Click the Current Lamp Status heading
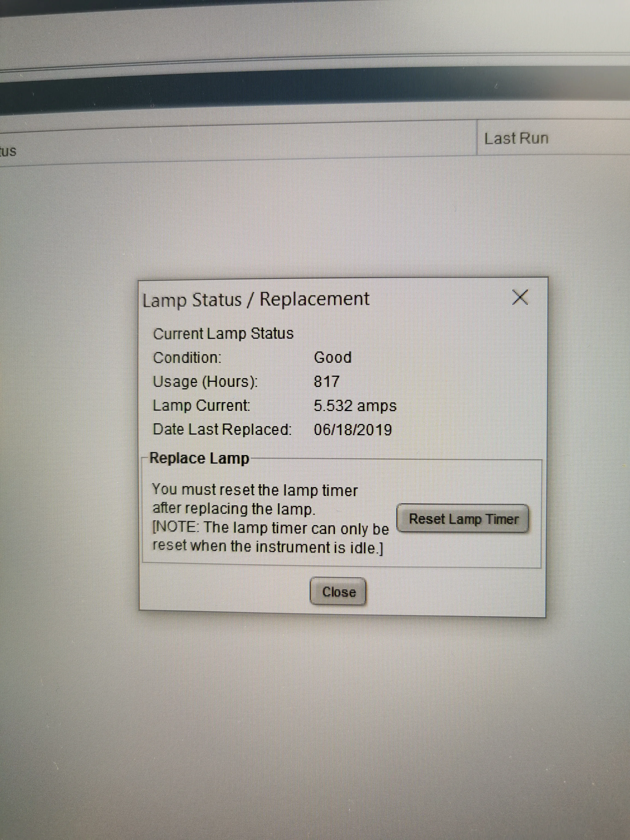 click(x=223, y=334)
